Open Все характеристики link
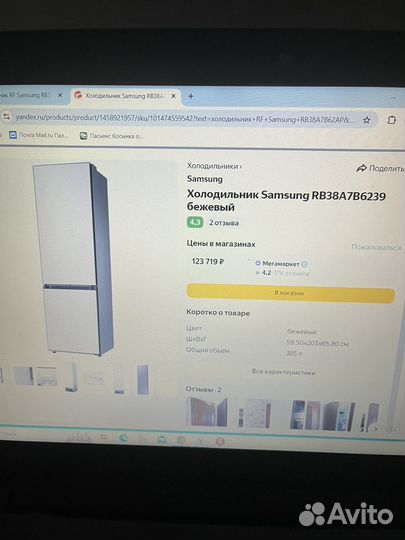Image resolution: width=405 pixels, height=540 pixels. 283,372
